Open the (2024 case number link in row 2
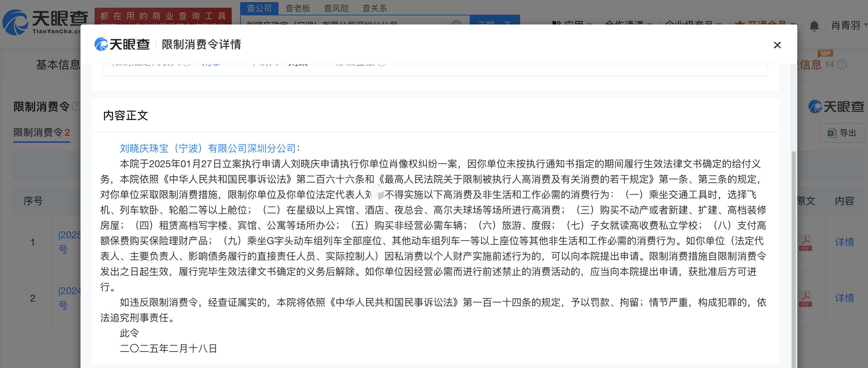 click(x=69, y=298)
